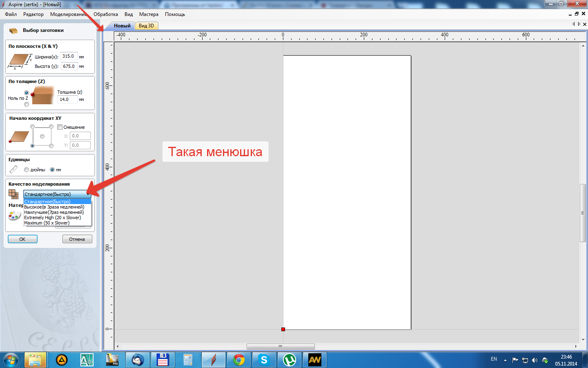Open uTorrent from the taskbar
The image size is (588, 368).
[290, 360]
